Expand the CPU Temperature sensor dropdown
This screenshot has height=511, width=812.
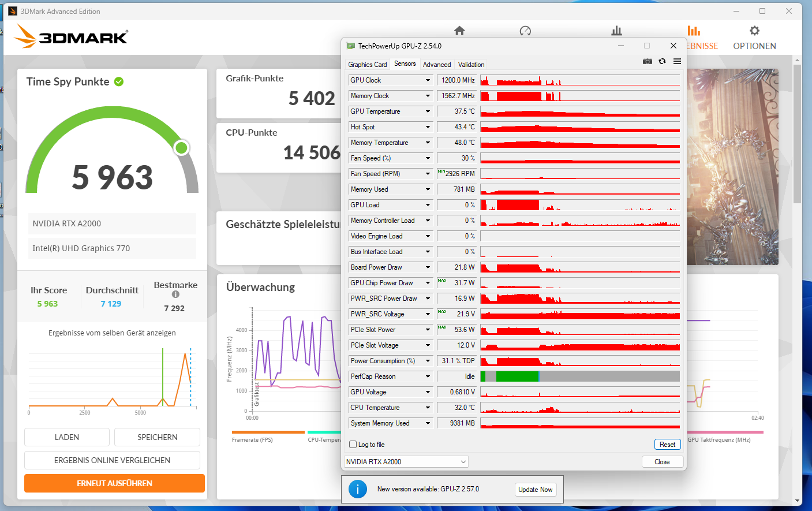[x=428, y=408]
